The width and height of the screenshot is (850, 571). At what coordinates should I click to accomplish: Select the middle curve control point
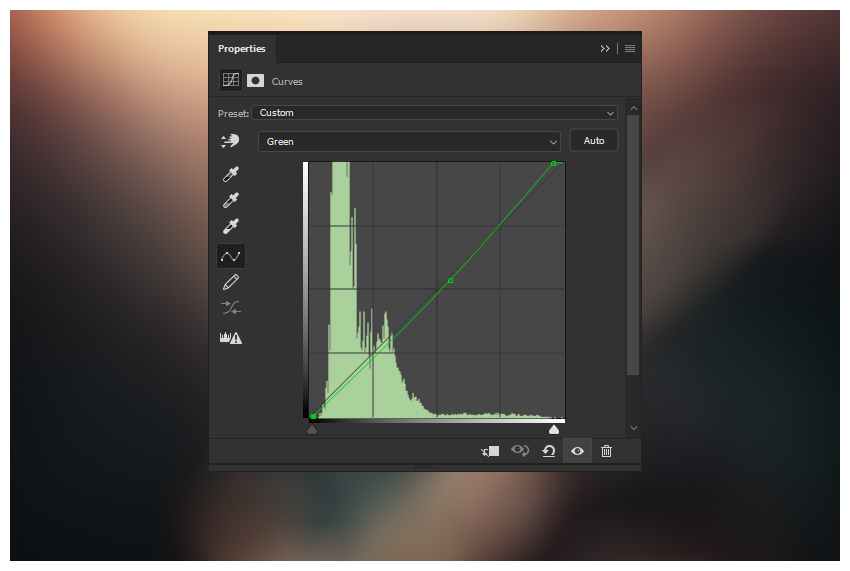pyautogui.click(x=450, y=280)
